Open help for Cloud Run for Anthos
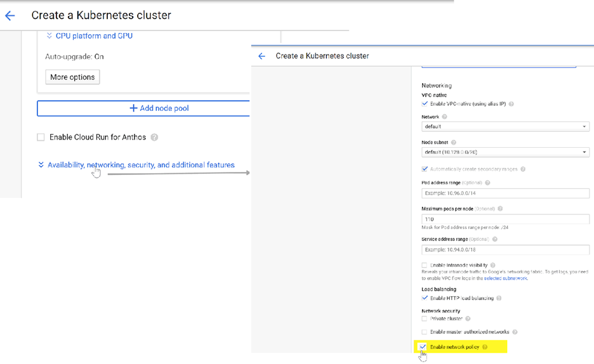The width and height of the screenshot is (594, 364). 154,138
